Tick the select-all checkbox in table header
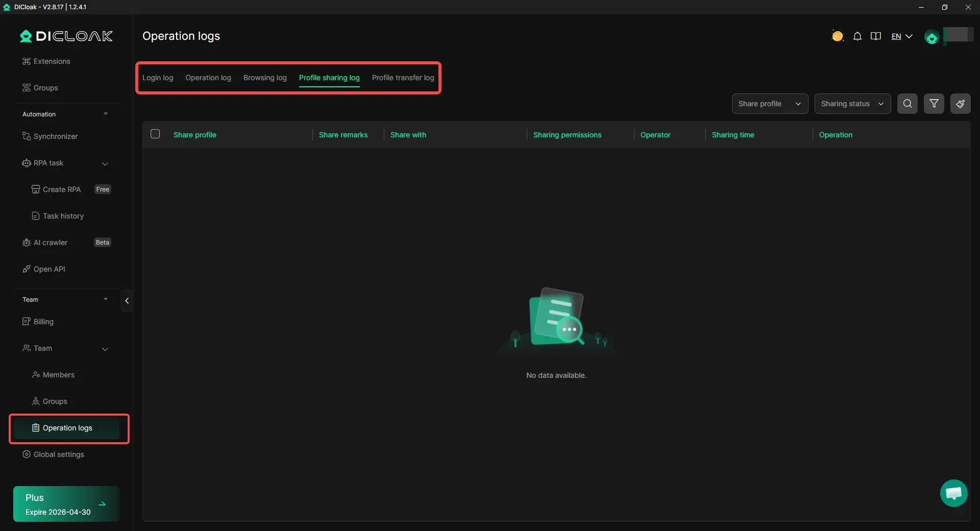980x531 pixels. pos(155,134)
